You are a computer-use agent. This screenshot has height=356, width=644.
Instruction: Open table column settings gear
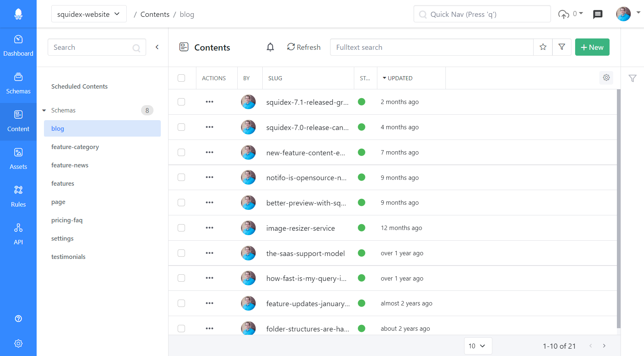tap(606, 78)
